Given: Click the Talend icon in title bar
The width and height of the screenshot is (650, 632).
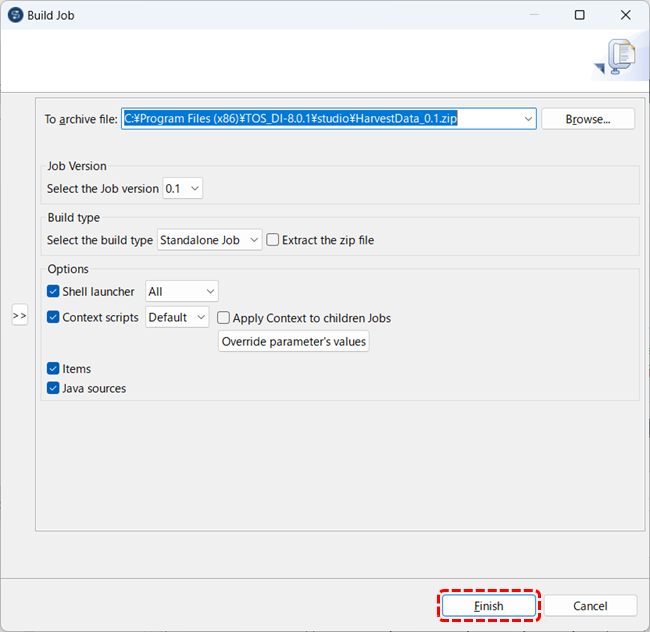Looking at the screenshot, I should [16, 15].
